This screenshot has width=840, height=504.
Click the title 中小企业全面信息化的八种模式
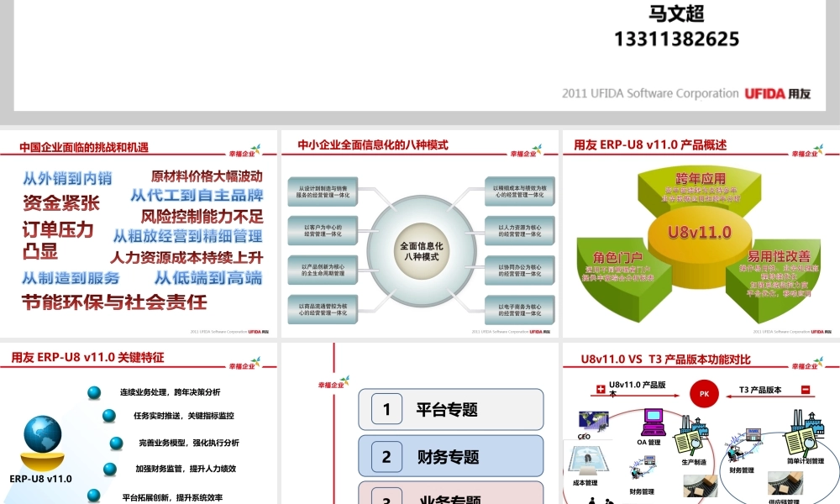pyautogui.click(x=373, y=145)
